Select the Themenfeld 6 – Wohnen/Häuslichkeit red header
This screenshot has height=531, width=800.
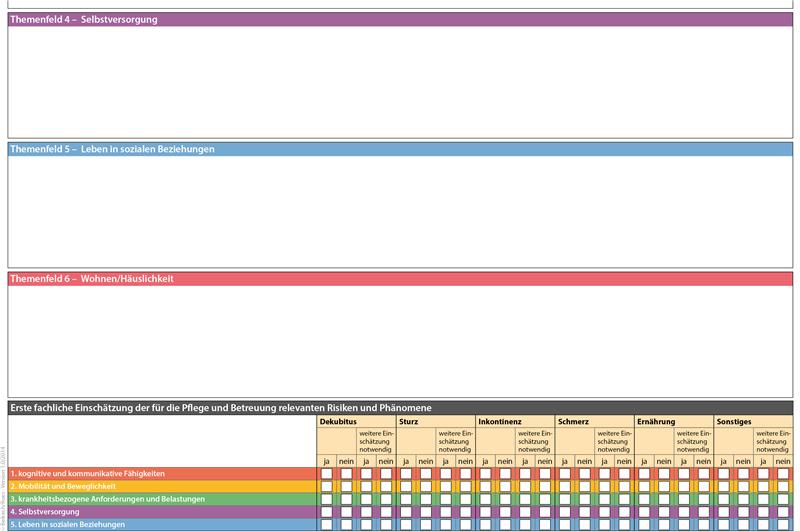[400, 278]
